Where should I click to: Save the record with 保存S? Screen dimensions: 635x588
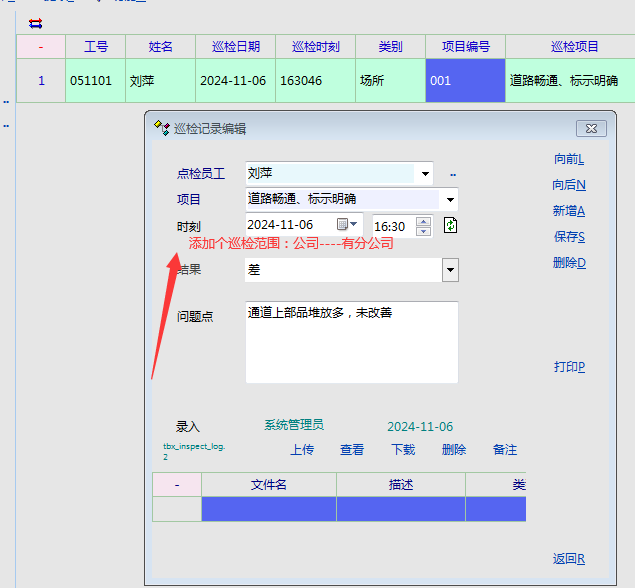point(569,237)
